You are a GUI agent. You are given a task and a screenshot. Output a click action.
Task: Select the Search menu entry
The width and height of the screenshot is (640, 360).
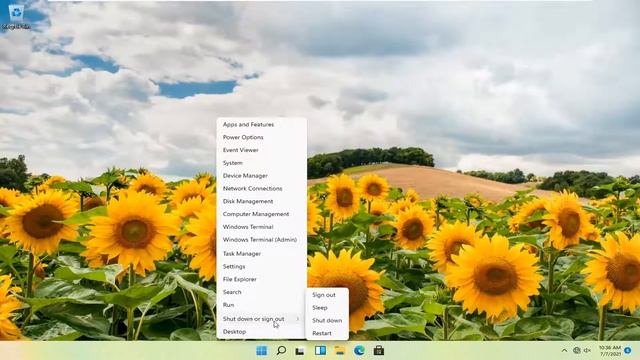(x=262, y=292)
